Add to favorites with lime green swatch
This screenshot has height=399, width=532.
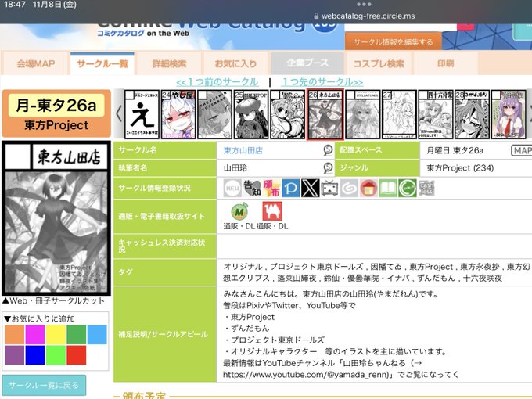pyautogui.click(x=56, y=355)
